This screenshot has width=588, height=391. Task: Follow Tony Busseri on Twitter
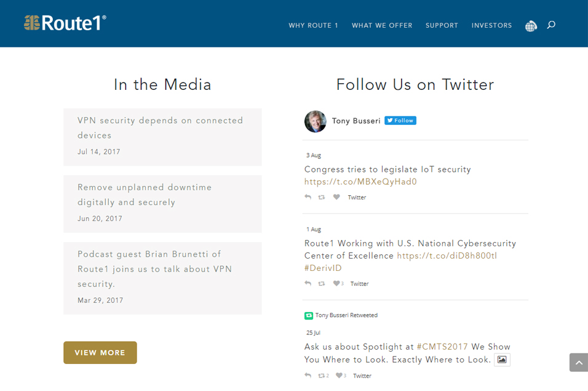(400, 121)
